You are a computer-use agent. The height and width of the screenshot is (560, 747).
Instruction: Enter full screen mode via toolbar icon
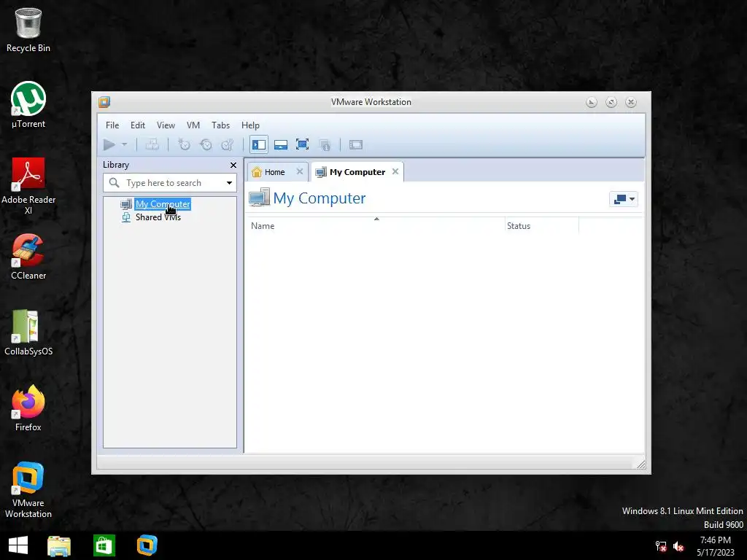302,144
